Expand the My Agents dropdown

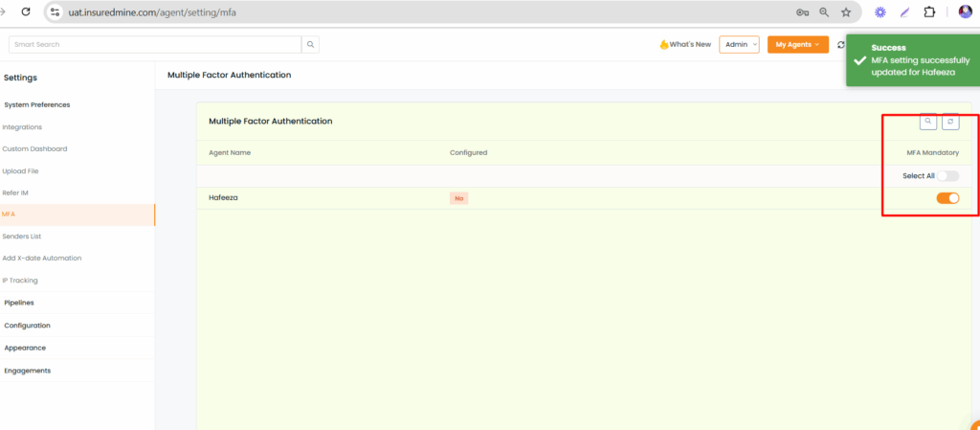[x=798, y=44]
